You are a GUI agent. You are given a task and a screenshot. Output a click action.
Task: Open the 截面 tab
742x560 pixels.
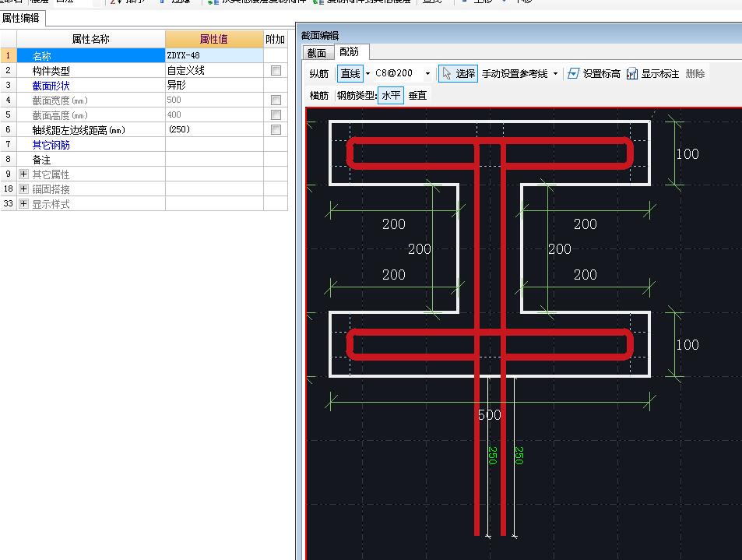click(317, 53)
